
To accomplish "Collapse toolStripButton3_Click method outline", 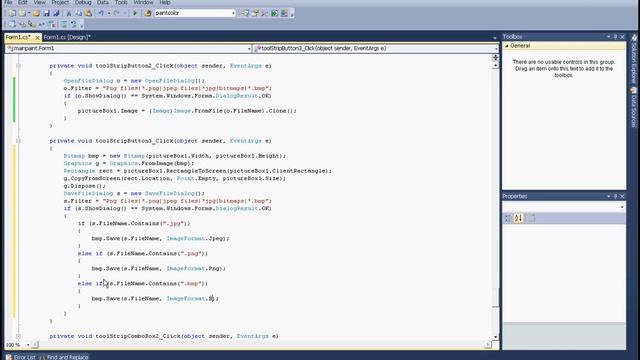I will click(18, 141).
